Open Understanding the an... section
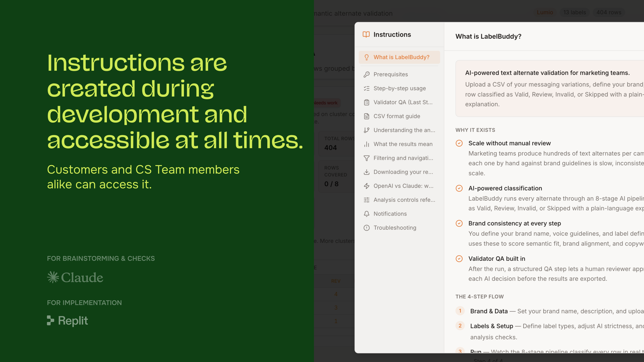Image resolution: width=644 pixels, height=362 pixels. click(399, 130)
